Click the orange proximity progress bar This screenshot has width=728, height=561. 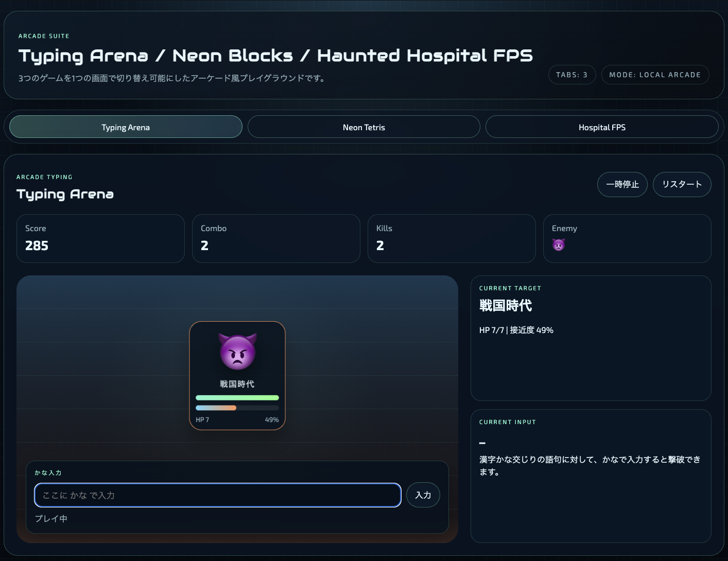[x=216, y=408]
